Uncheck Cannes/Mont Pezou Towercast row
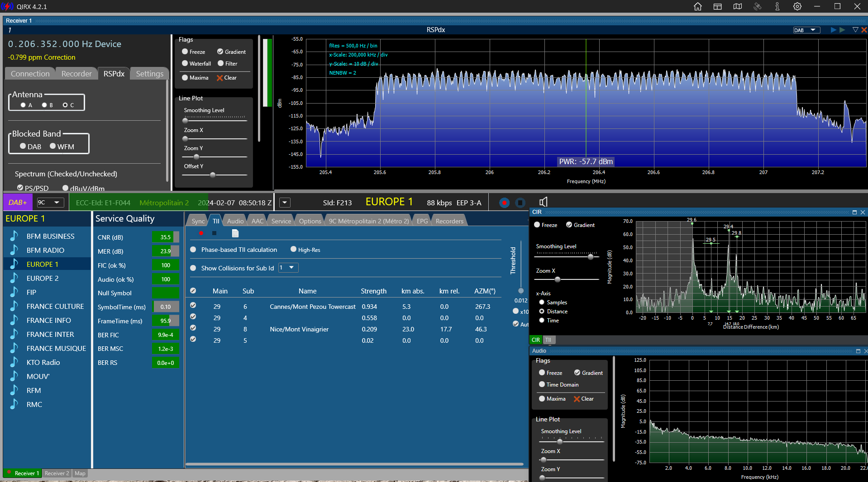The width and height of the screenshot is (868, 482). (193, 305)
